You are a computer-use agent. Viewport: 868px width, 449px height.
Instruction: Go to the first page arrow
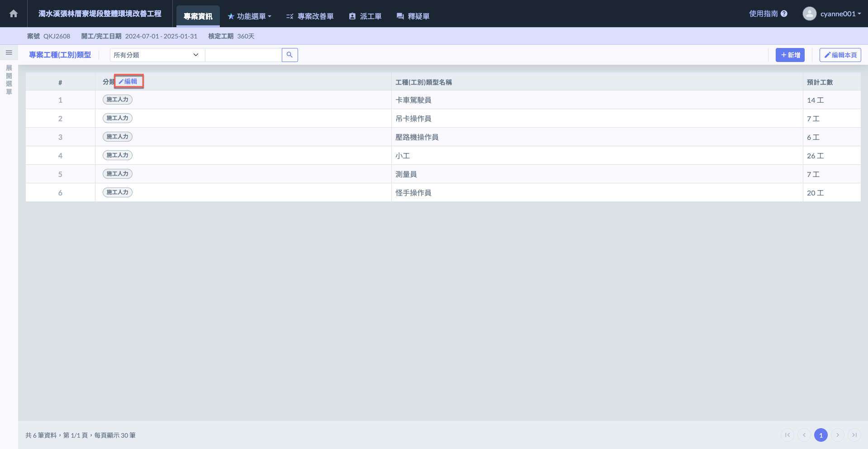[x=787, y=435]
